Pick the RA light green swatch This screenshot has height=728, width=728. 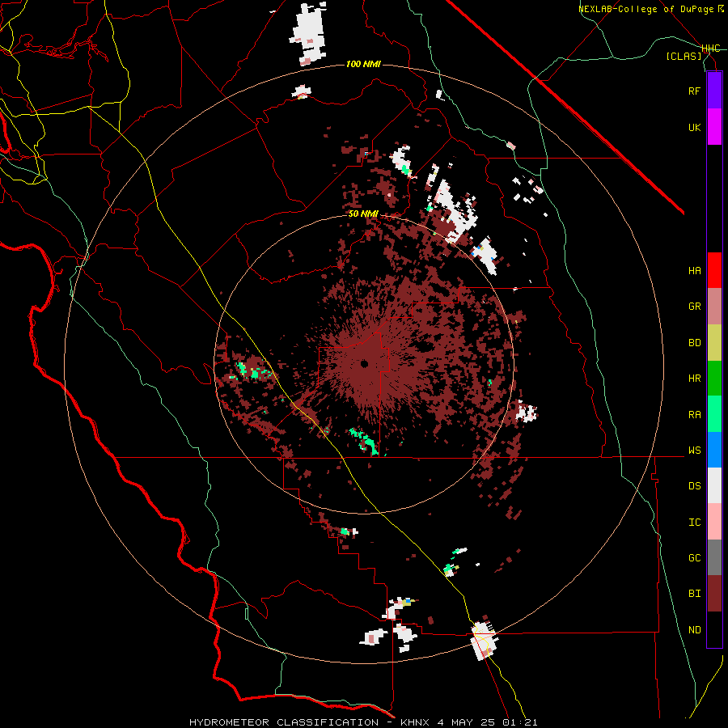point(714,414)
